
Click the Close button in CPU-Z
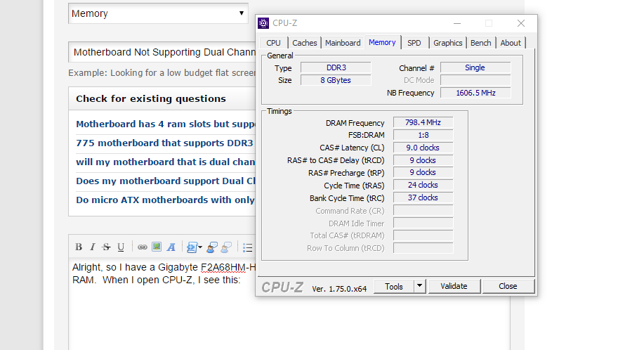pyautogui.click(x=508, y=286)
